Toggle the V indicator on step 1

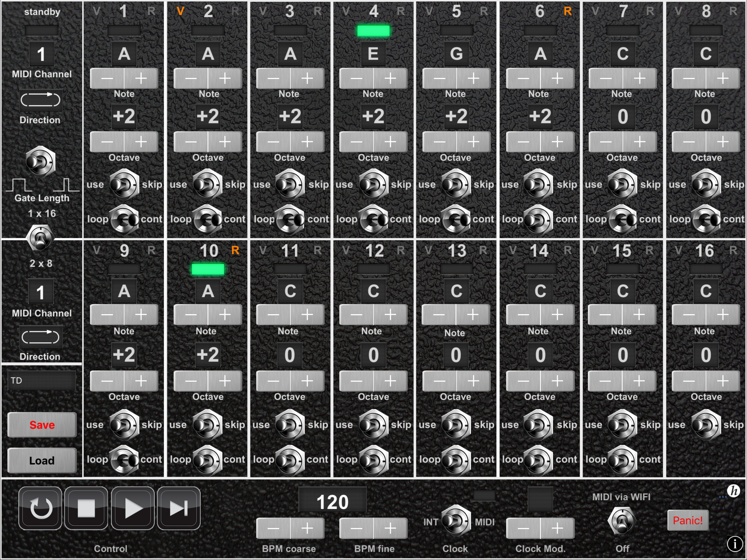97,11
